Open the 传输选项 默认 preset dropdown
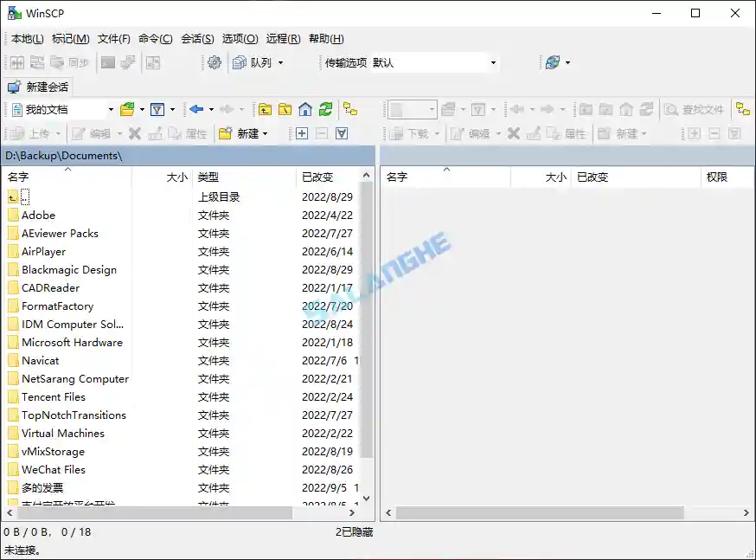Viewport: 756px width, 560px height. click(493, 63)
